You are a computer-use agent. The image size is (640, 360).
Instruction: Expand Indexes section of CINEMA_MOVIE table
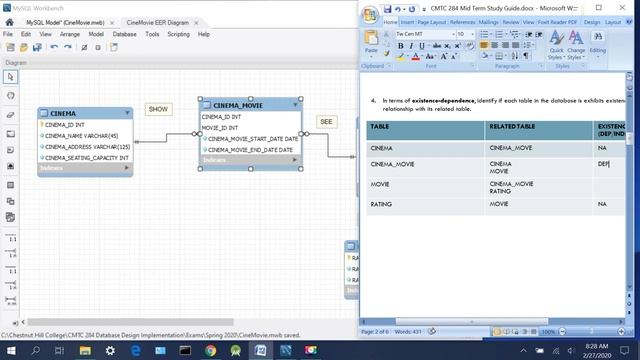294,160
